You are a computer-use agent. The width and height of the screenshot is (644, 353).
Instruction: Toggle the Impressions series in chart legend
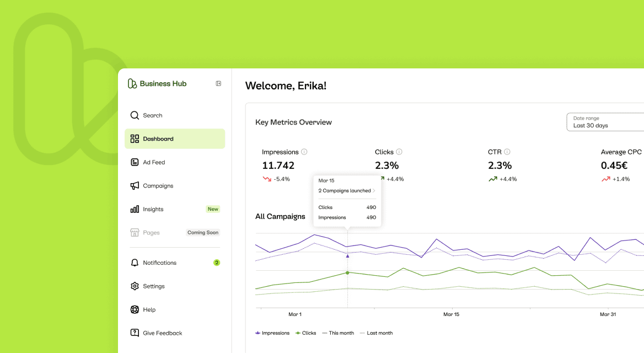point(272,333)
